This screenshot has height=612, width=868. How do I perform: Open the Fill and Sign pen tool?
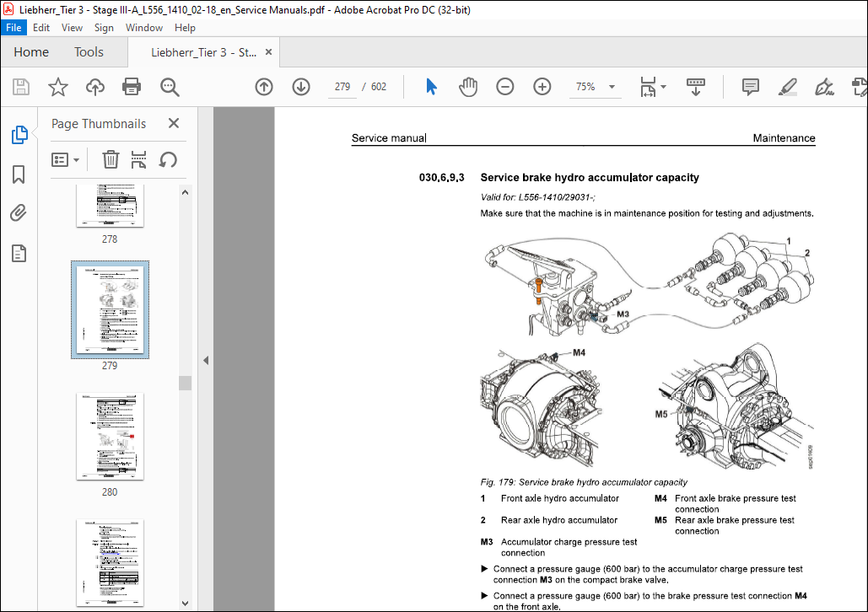(824, 87)
